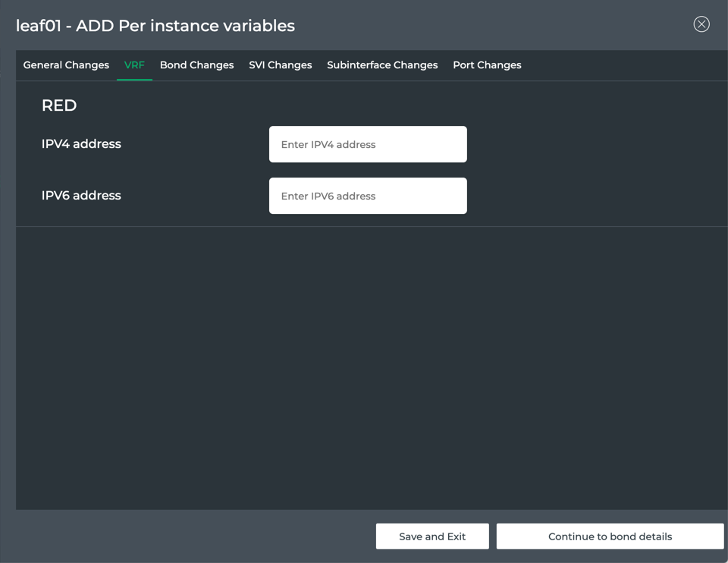
Task: Switch to the Port Changes tab
Action: [487, 65]
